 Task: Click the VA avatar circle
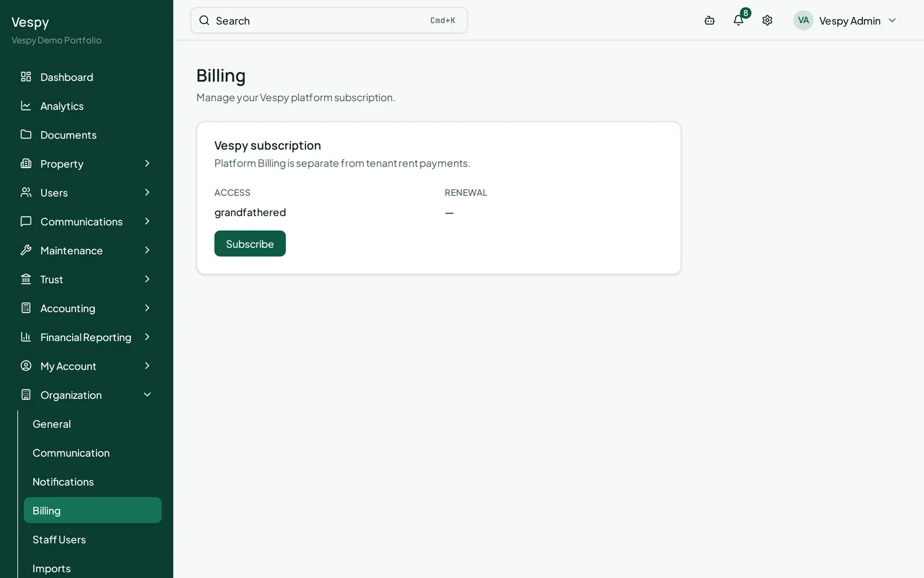tap(803, 20)
